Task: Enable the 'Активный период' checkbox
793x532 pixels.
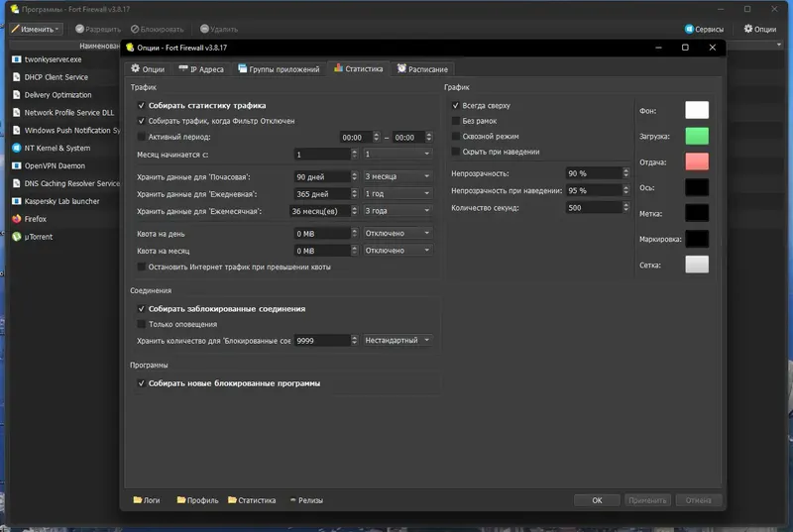Action: pos(141,137)
